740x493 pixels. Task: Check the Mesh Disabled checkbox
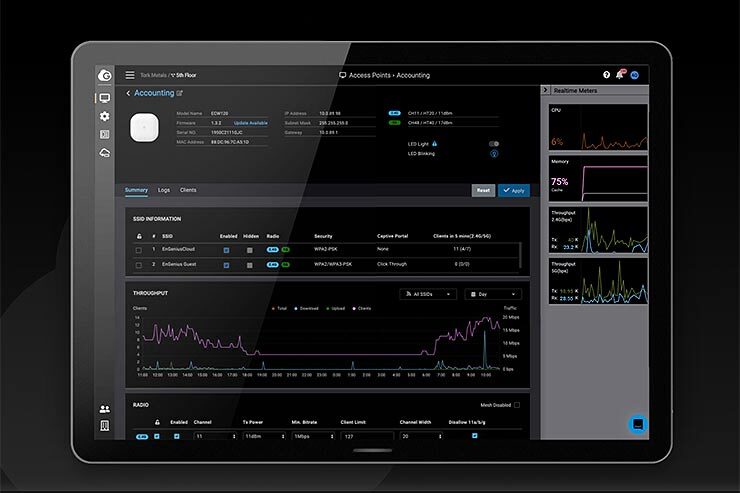pos(516,405)
